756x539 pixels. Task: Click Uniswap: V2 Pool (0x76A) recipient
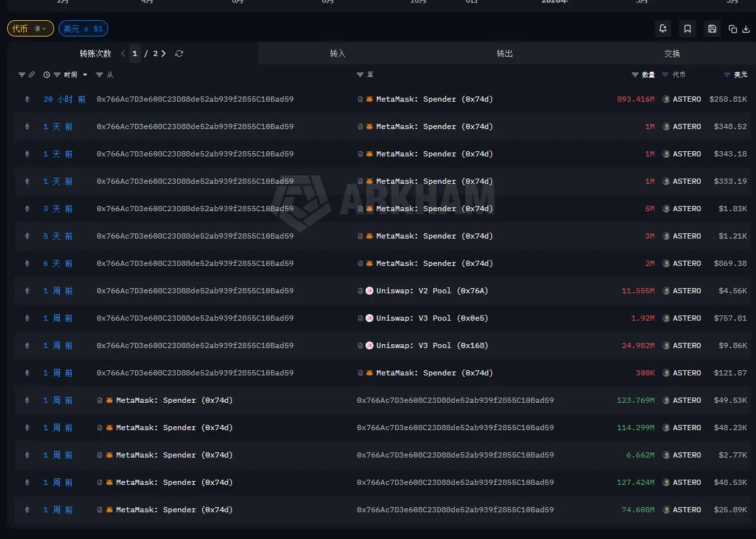coord(432,291)
